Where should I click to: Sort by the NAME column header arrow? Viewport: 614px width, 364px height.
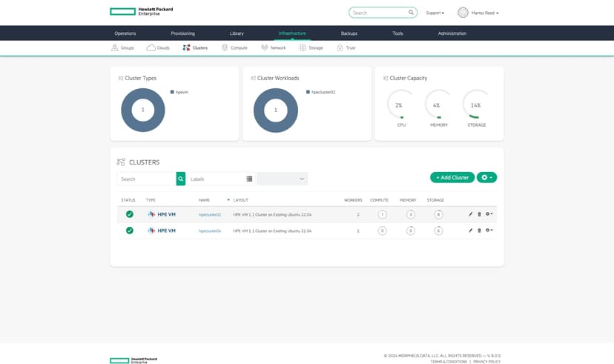(x=228, y=200)
